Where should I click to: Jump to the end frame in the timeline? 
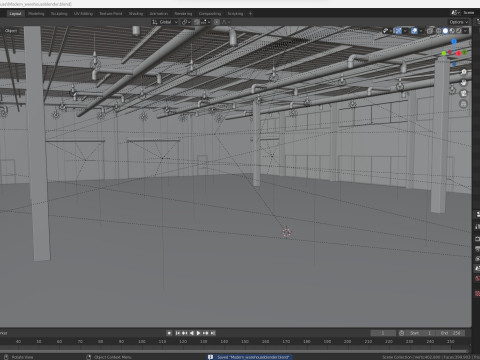pos(213,333)
